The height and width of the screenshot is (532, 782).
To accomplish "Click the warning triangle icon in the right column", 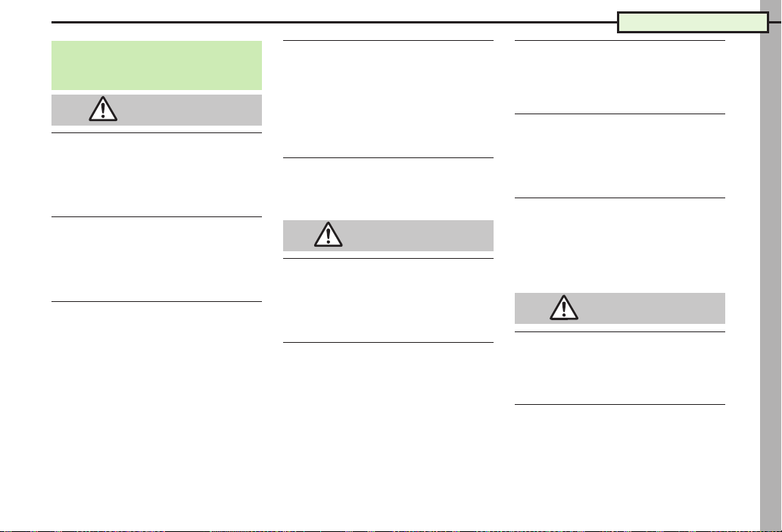I will [x=564, y=308].
